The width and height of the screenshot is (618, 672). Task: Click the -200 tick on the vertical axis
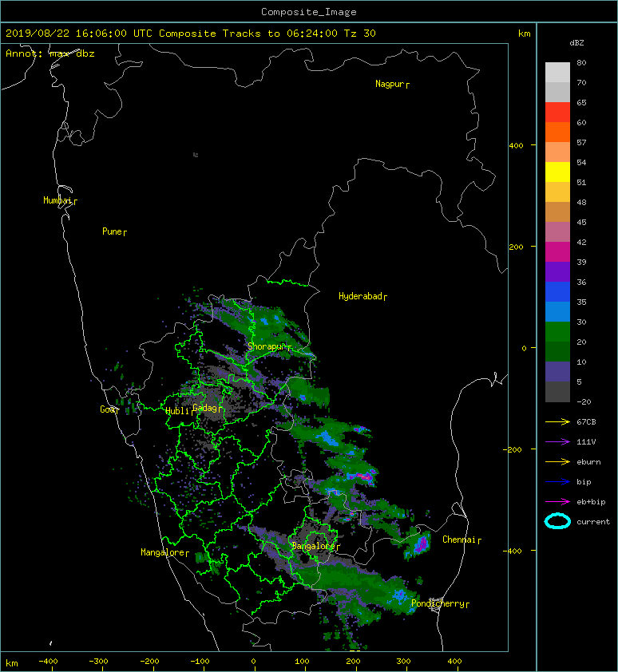(x=513, y=449)
